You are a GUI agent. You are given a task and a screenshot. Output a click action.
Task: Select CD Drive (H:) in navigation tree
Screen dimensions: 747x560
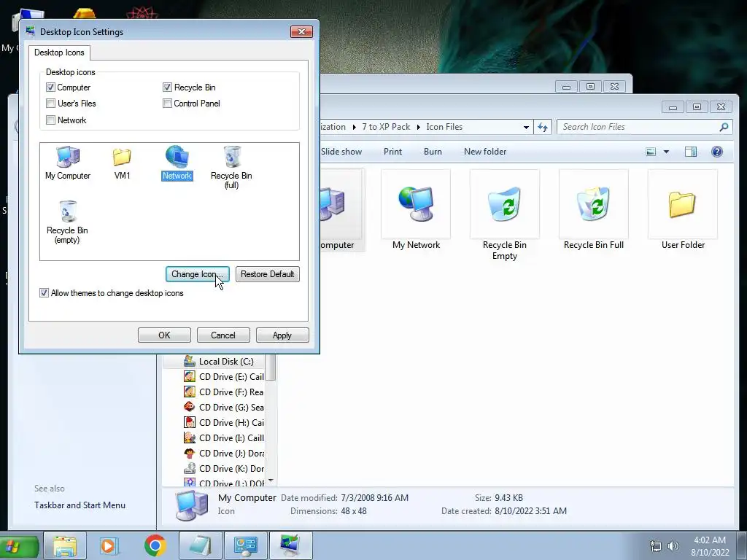click(x=223, y=422)
